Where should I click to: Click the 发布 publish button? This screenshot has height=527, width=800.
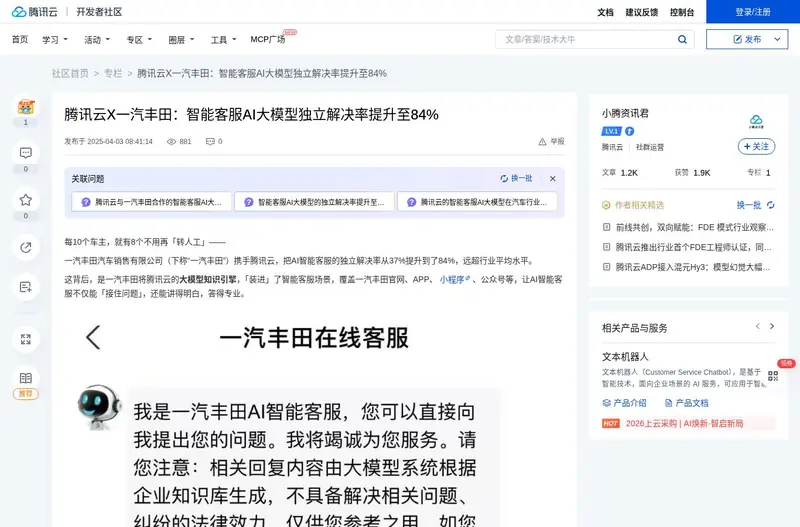(746, 39)
